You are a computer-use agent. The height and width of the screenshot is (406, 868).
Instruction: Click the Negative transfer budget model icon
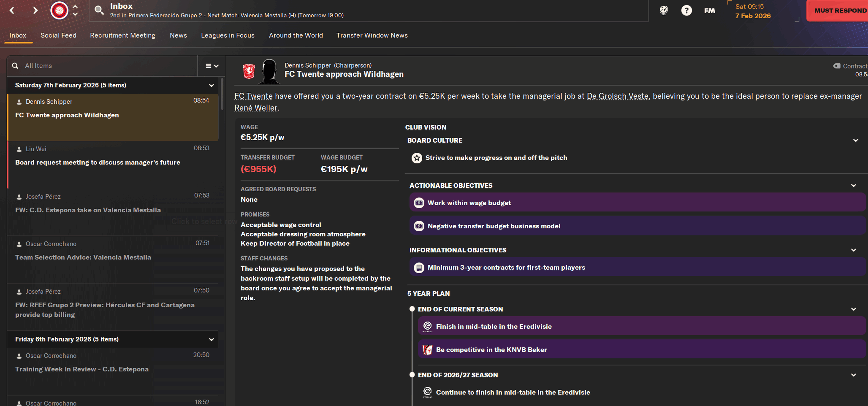click(x=419, y=226)
